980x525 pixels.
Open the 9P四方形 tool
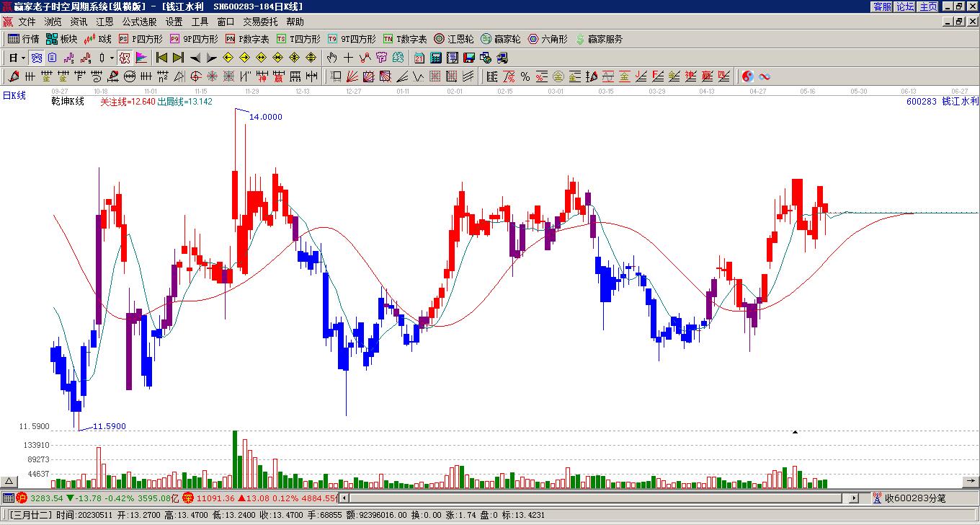coord(194,39)
